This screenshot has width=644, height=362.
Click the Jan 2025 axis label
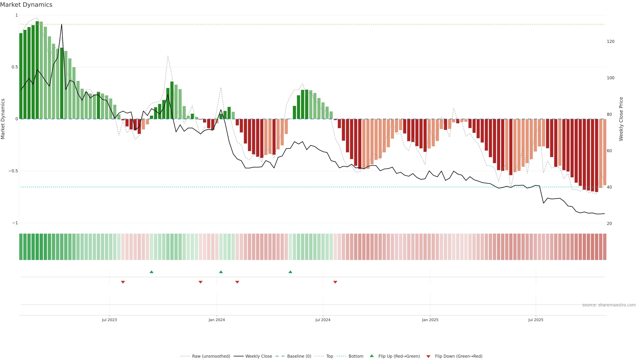pos(430,320)
